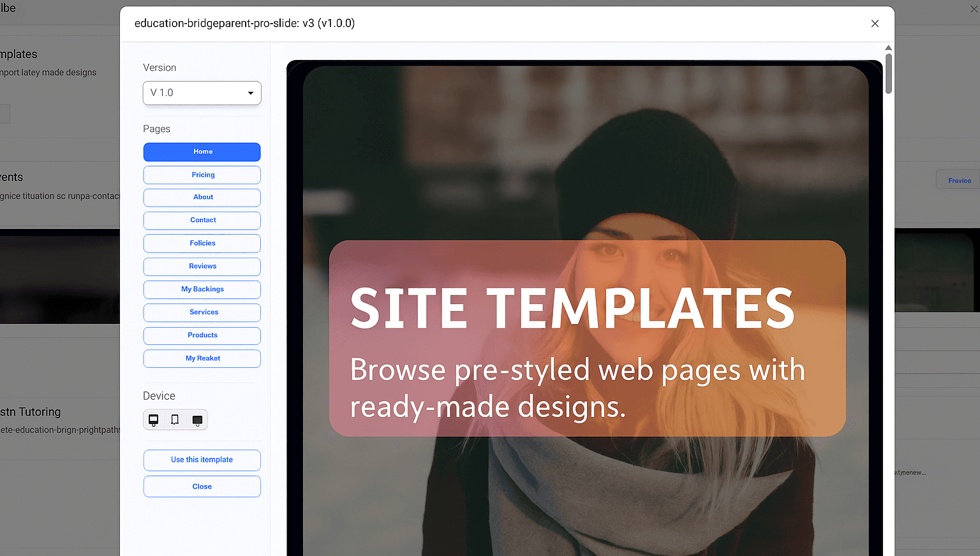Click the preview pane vertical scrollbar thumb
Image resolution: width=980 pixels, height=556 pixels.
[x=889, y=73]
